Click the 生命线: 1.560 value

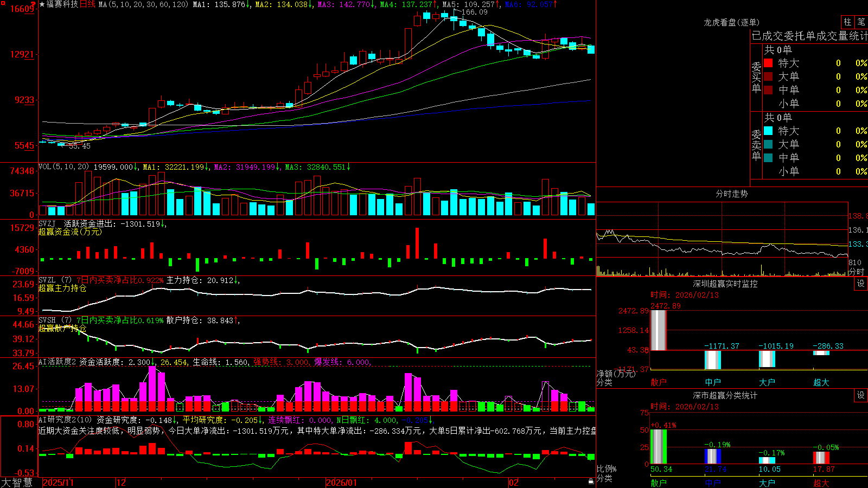tap(221, 362)
